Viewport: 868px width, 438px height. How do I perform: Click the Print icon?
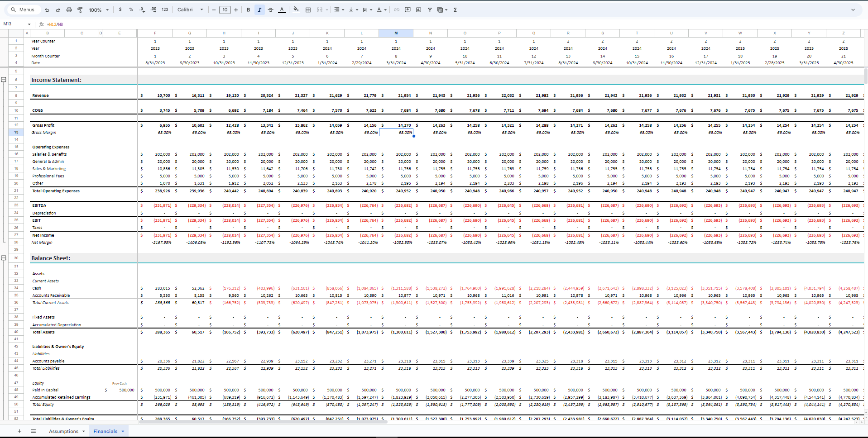pyautogui.click(x=69, y=10)
